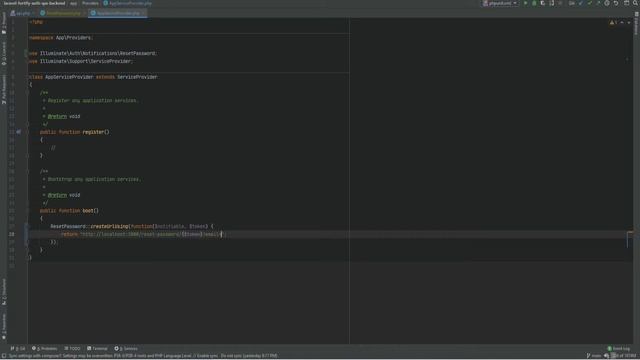Viewport: 640px width, 360px height.
Task: Click 'namespace App\Providers' line
Action: click(61, 38)
